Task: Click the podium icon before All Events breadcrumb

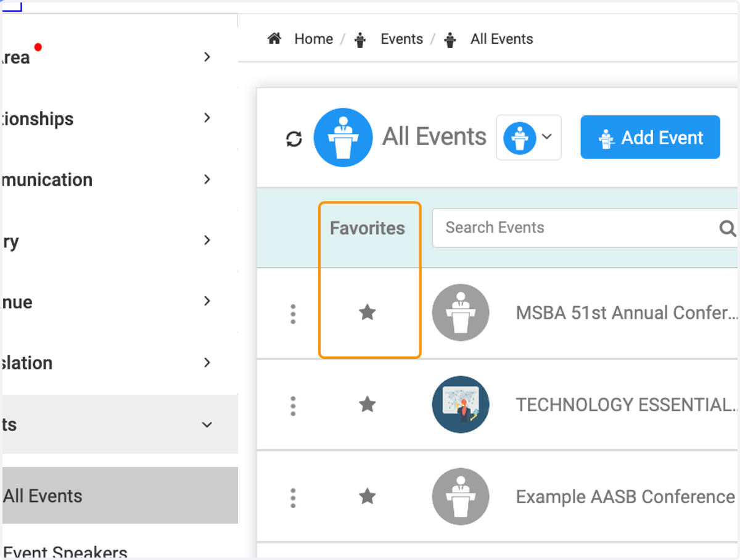Action: coord(451,40)
